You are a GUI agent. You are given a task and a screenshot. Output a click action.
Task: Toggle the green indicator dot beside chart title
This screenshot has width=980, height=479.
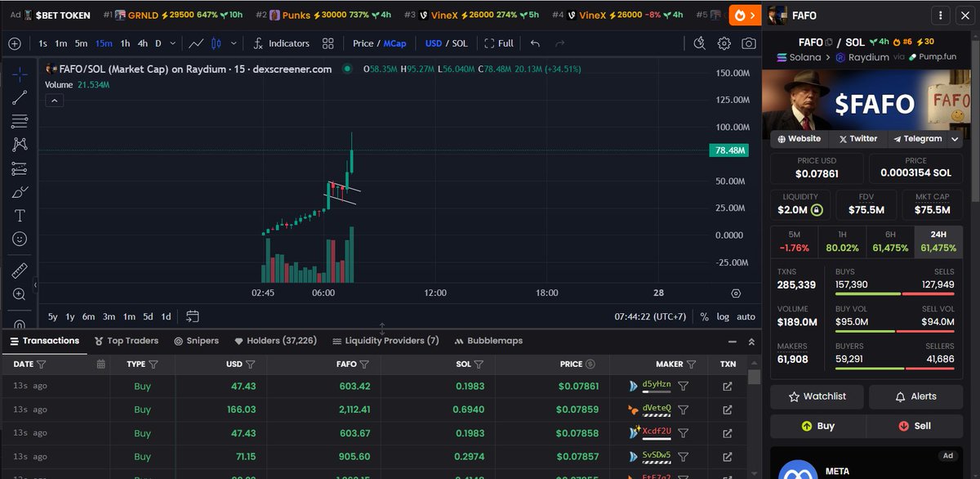click(347, 69)
